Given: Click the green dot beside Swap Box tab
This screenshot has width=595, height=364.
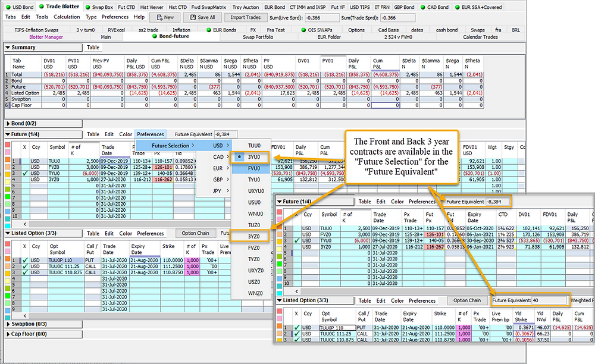Looking at the screenshot, I should [x=87, y=7].
